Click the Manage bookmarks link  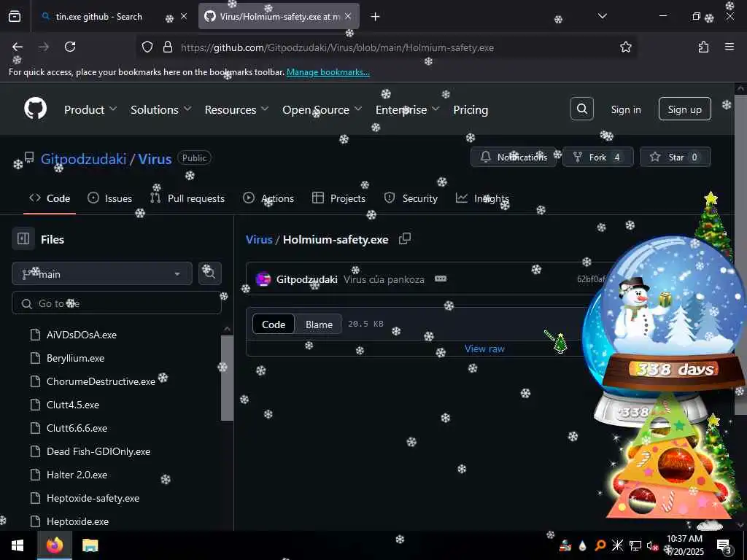(x=328, y=72)
